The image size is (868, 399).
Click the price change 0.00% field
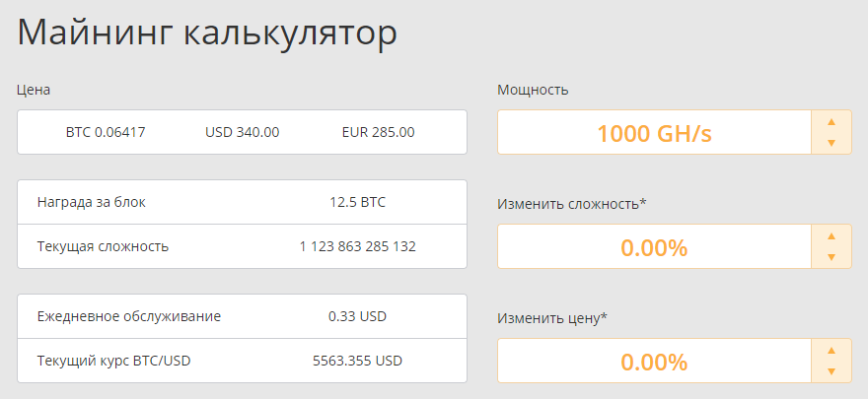click(x=653, y=362)
